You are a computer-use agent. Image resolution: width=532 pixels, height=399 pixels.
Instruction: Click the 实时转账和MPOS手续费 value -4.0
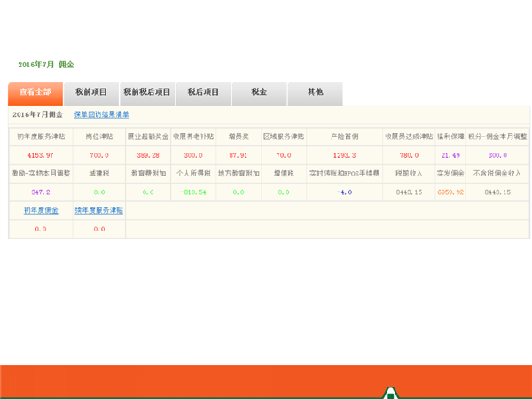(x=343, y=192)
